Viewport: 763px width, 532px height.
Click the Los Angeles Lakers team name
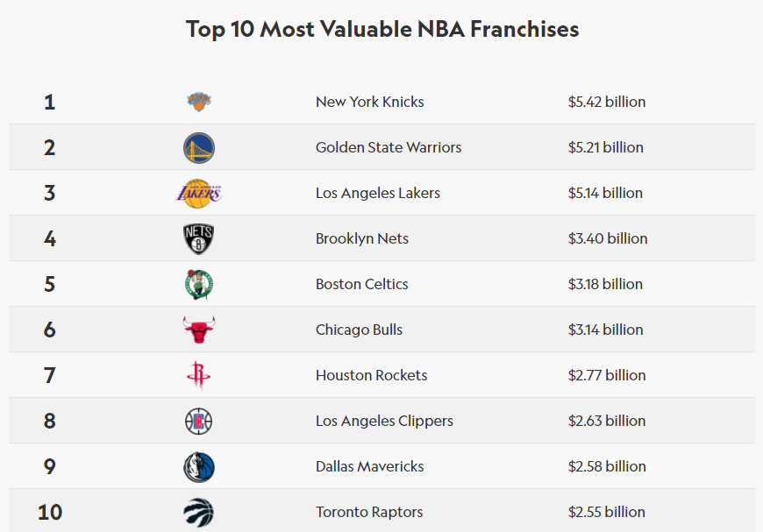click(378, 193)
